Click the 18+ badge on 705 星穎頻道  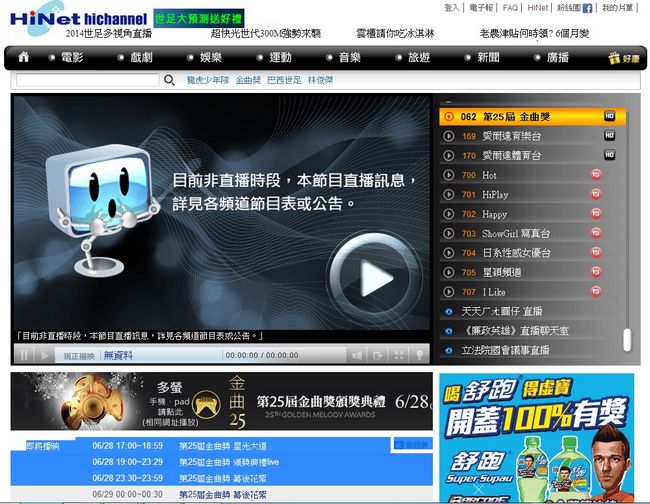point(596,272)
